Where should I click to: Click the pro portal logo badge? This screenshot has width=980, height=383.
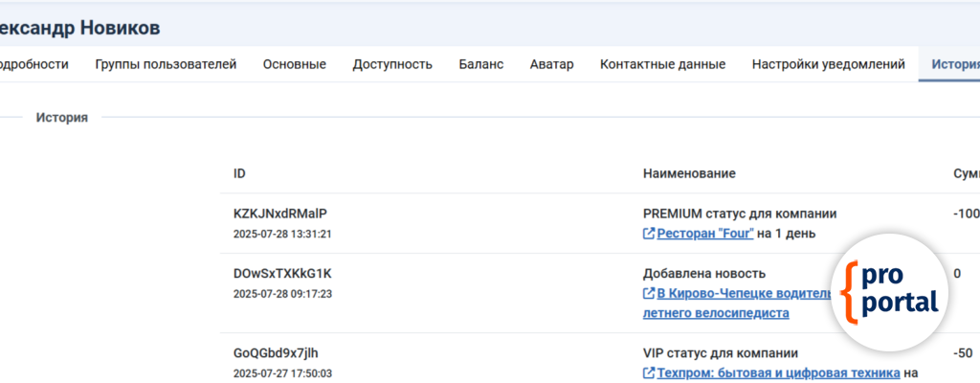point(890,294)
